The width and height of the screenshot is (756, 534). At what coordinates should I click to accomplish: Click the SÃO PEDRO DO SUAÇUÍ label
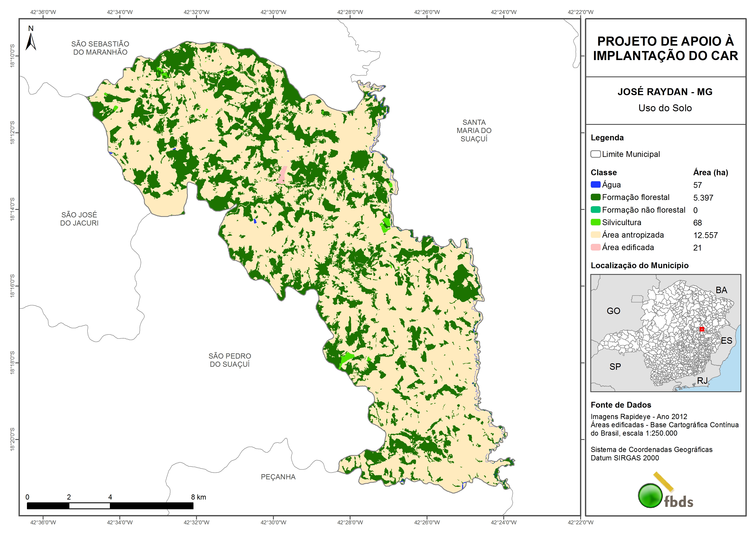click(x=229, y=360)
